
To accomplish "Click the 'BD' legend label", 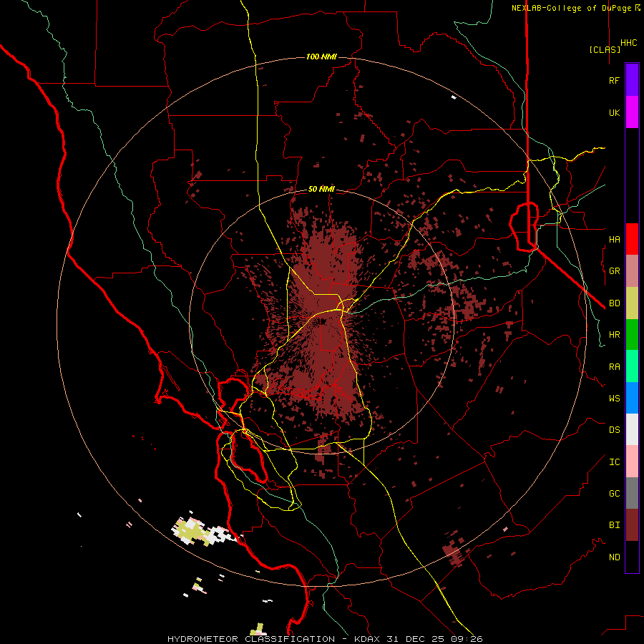I will 614,303.
